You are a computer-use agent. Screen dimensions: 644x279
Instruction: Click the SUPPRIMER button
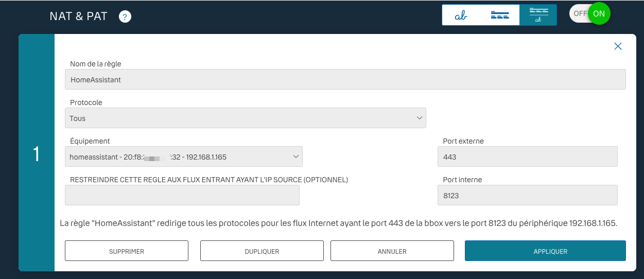click(127, 251)
